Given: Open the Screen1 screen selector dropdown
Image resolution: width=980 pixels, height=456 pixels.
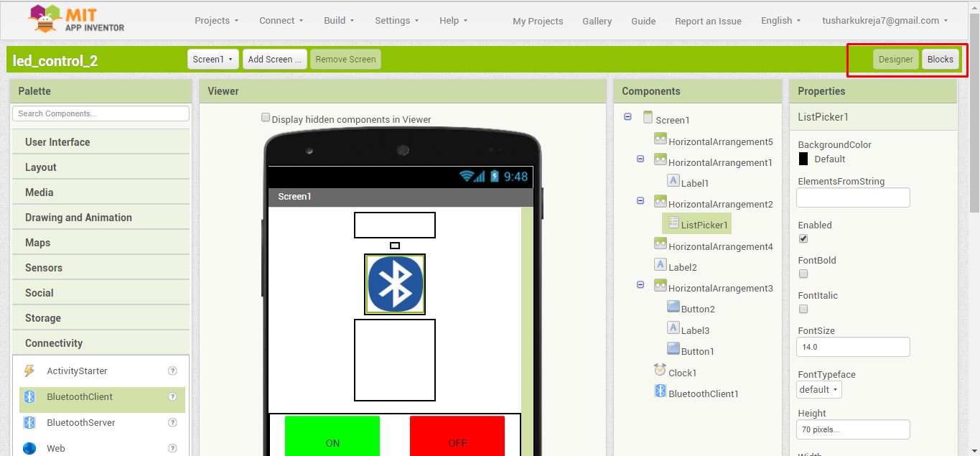Looking at the screenshot, I should pos(213,60).
